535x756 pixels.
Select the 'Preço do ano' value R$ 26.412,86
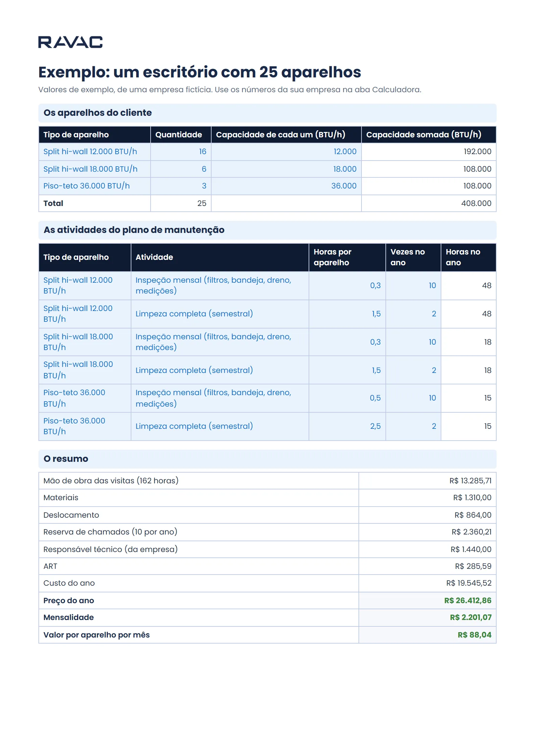click(x=468, y=600)
